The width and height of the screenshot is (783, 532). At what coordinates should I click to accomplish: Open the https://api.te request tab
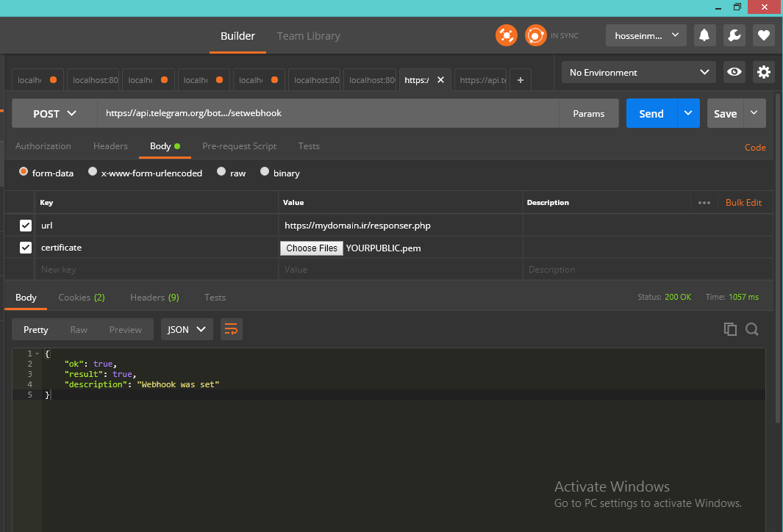[480, 80]
